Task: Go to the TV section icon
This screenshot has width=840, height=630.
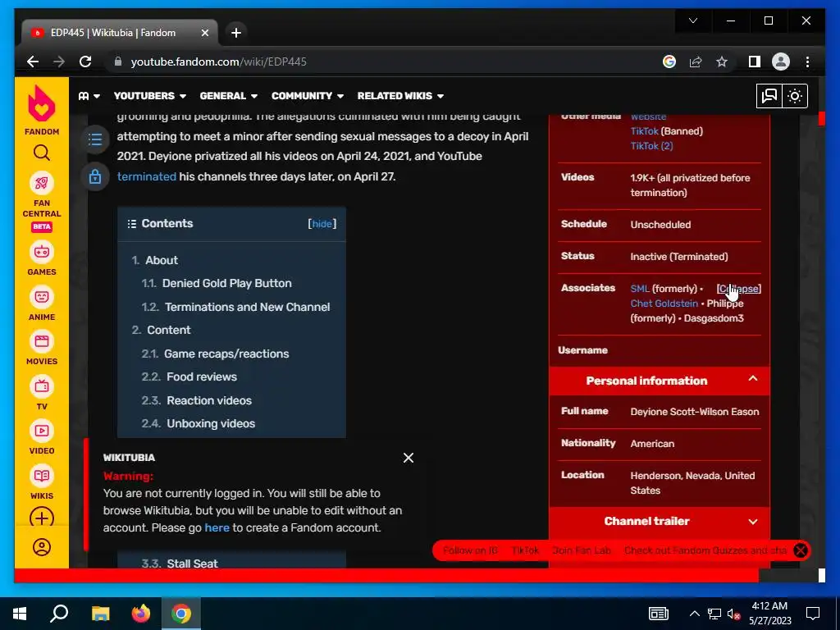Action: [42, 386]
